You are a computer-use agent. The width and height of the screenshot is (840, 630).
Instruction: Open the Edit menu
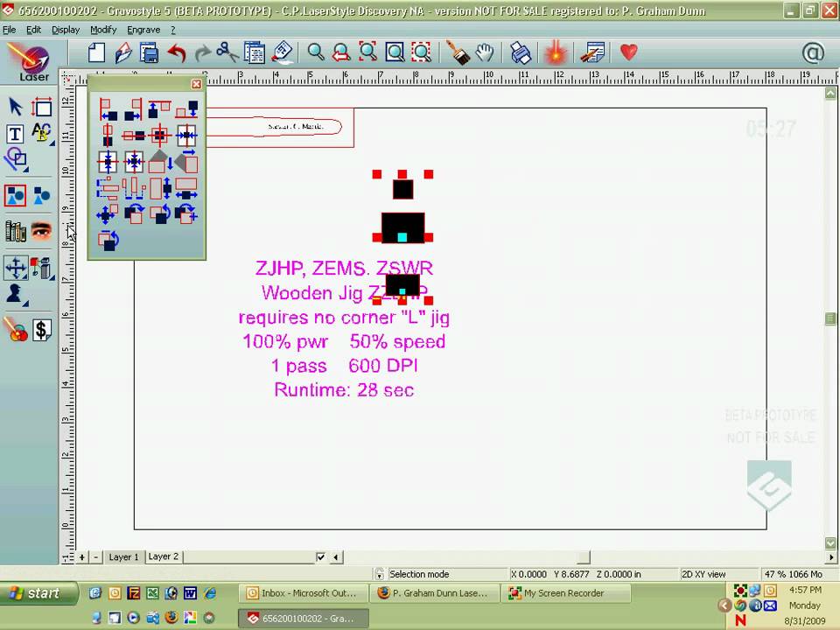pos(33,30)
